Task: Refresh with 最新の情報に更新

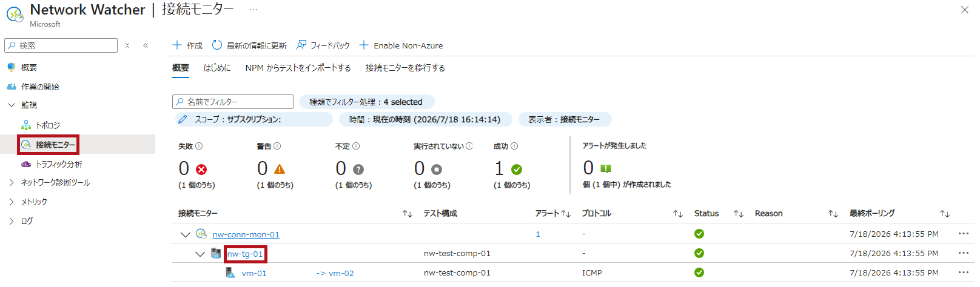Action: [249, 45]
